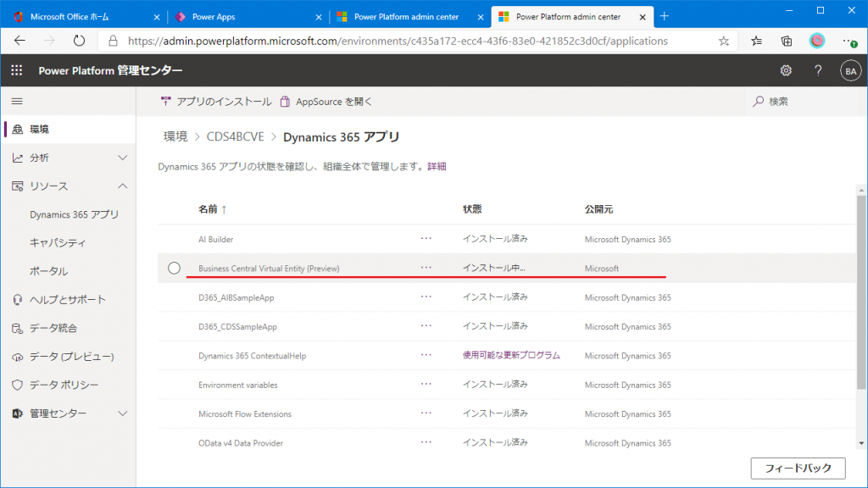The width and height of the screenshot is (868, 488).
Task: Click the vertical scrollbar of app list
Action: click(861, 291)
